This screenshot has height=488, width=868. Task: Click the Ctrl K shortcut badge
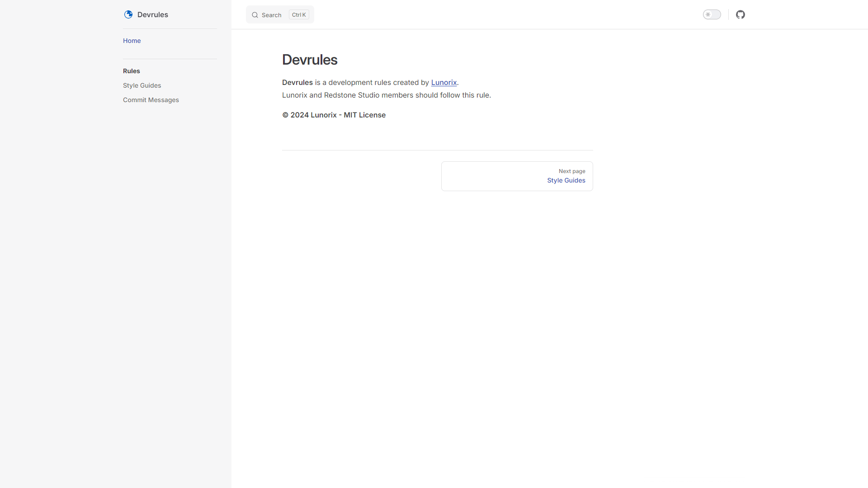point(299,15)
